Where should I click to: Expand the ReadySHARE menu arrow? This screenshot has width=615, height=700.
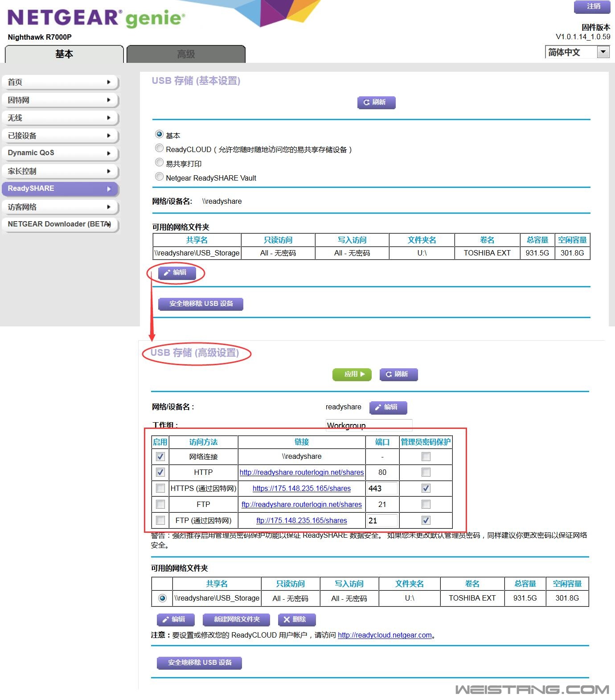point(108,189)
